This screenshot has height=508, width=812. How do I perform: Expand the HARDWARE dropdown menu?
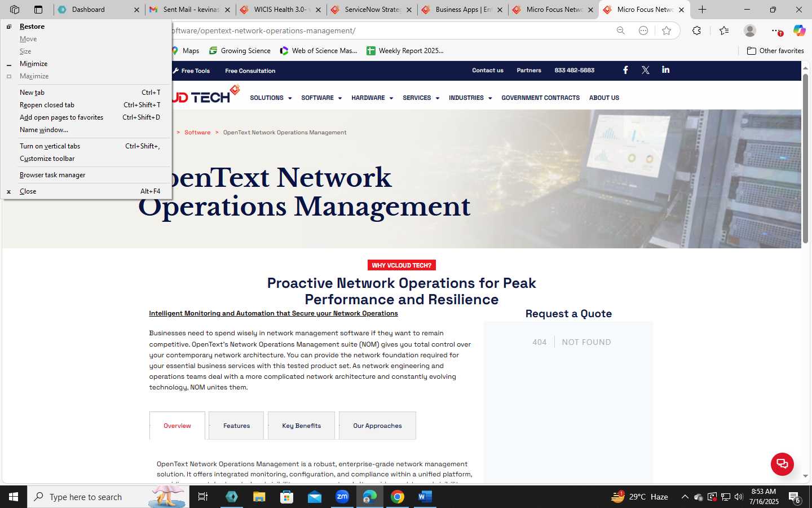tap(372, 98)
